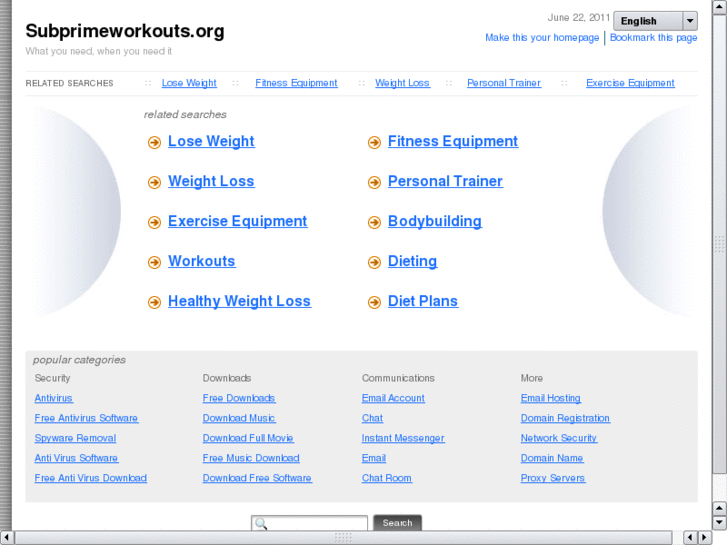Click the arrow icon beside Fitness Equipment
The image size is (727, 545).
point(374,142)
